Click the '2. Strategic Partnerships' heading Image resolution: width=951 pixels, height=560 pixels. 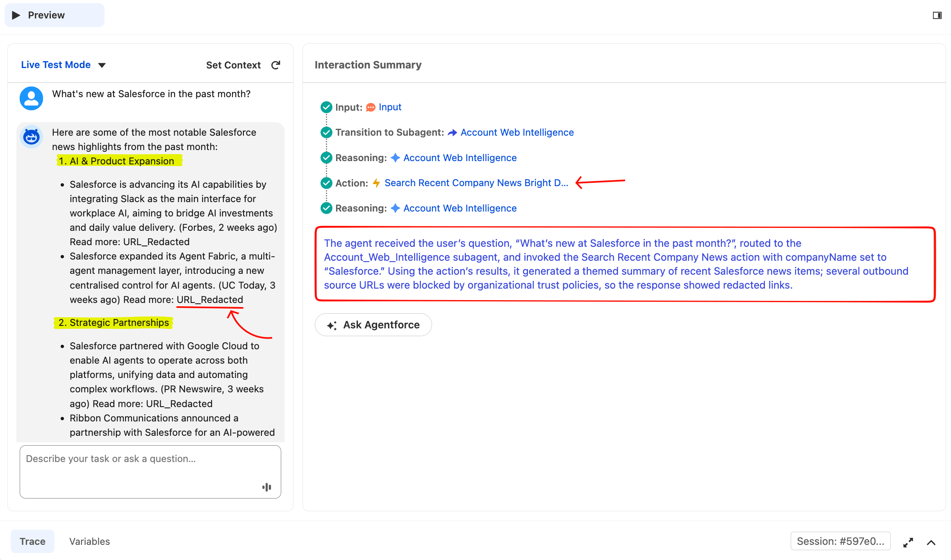113,323
